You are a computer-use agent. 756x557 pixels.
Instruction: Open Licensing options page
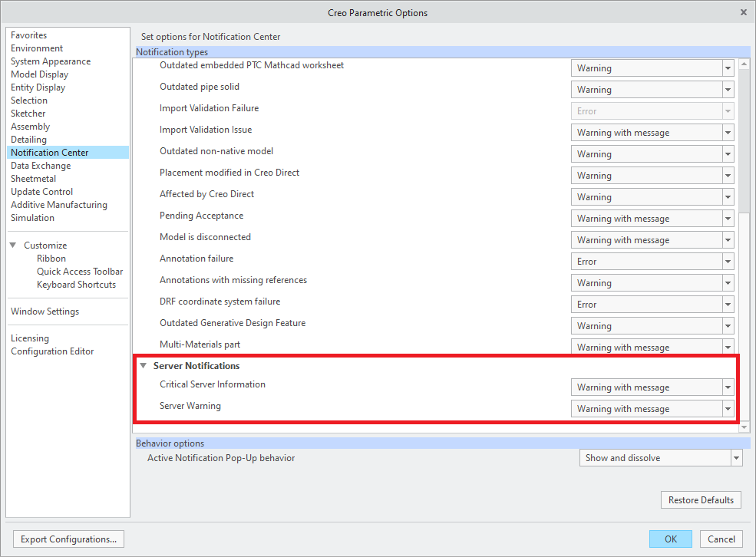(x=30, y=338)
